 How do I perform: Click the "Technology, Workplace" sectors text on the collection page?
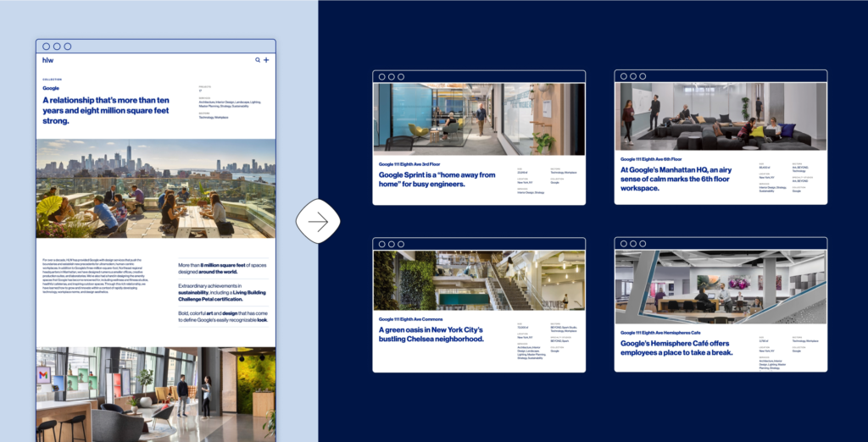click(x=214, y=118)
